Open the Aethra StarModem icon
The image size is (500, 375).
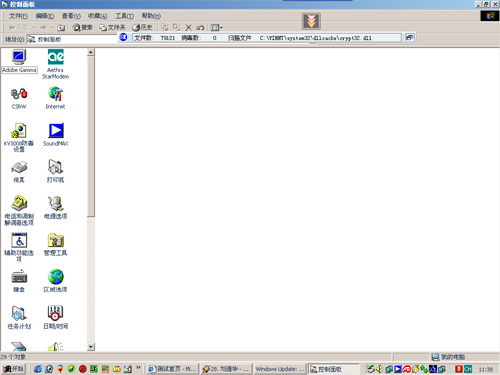click(x=55, y=64)
